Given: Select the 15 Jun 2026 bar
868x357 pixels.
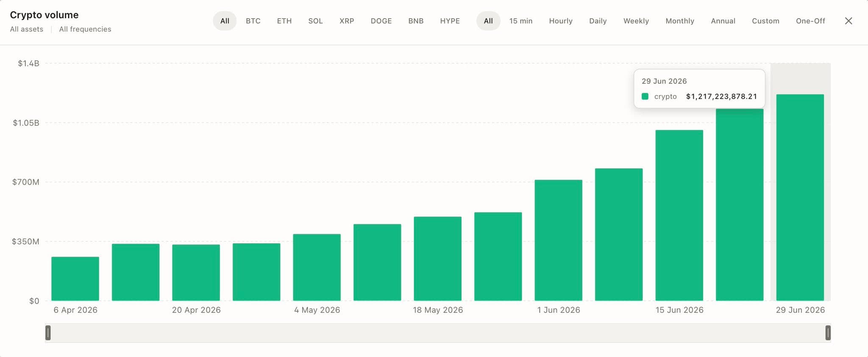Looking at the screenshot, I should click(679, 215).
